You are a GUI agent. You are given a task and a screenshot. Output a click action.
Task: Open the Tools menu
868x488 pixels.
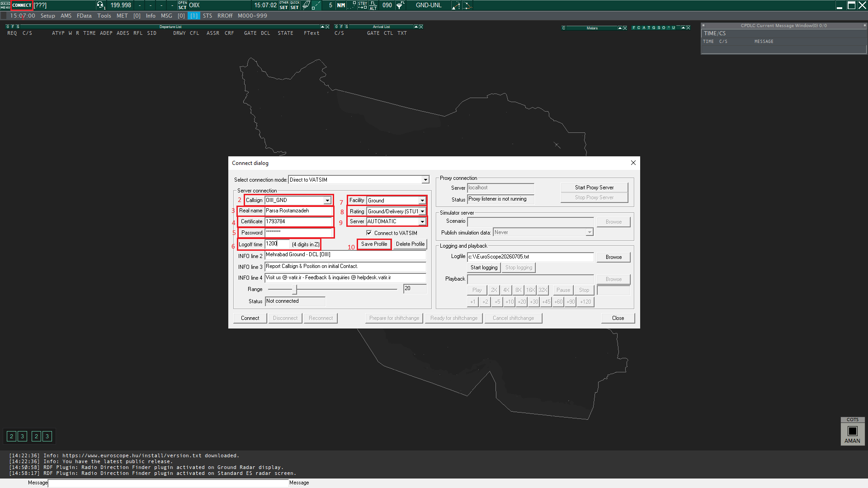coord(104,16)
